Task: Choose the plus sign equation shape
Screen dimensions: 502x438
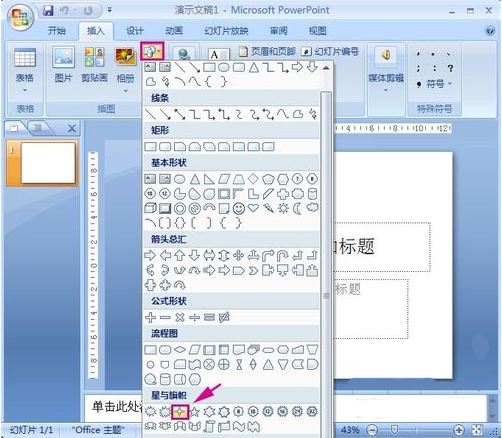Action: coord(150,317)
